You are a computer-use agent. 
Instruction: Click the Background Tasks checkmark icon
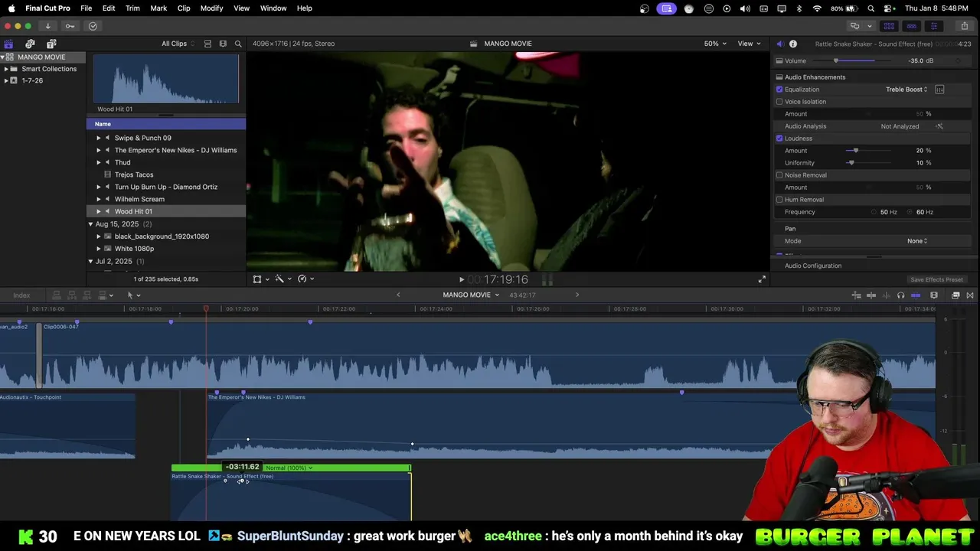(93, 26)
